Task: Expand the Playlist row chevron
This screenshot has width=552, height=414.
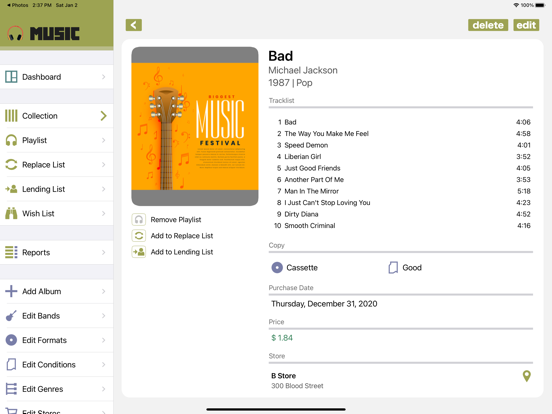Action: pos(104,140)
